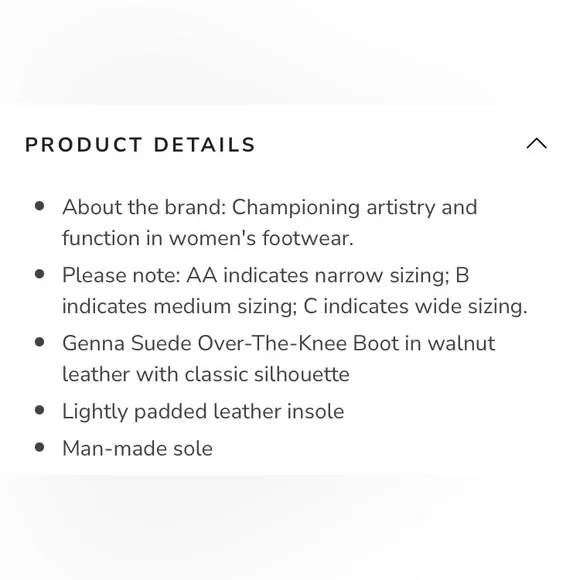Viewport: 580px width, 580px height.
Task: Click the bullet beside Man-made sole
Action: (40, 447)
